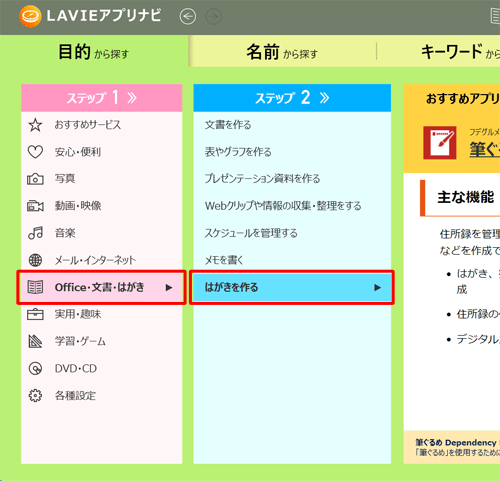This screenshot has height=481, width=500.
Task: Choose 文書を作る in Step 2
Action: [292, 125]
